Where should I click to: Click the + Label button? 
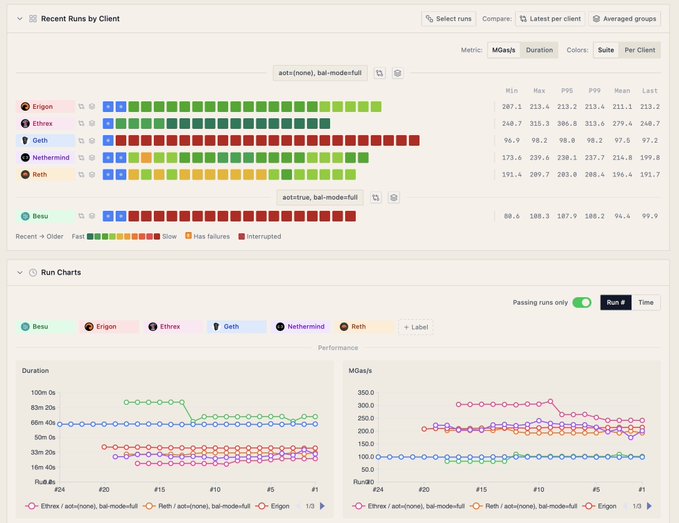[416, 327]
